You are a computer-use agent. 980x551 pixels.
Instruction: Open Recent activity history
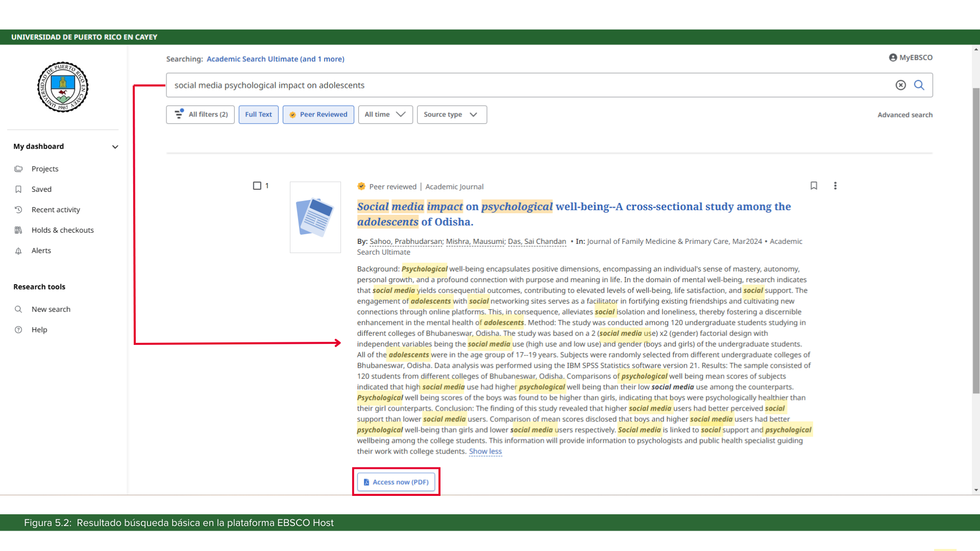click(x=55, y=210)
